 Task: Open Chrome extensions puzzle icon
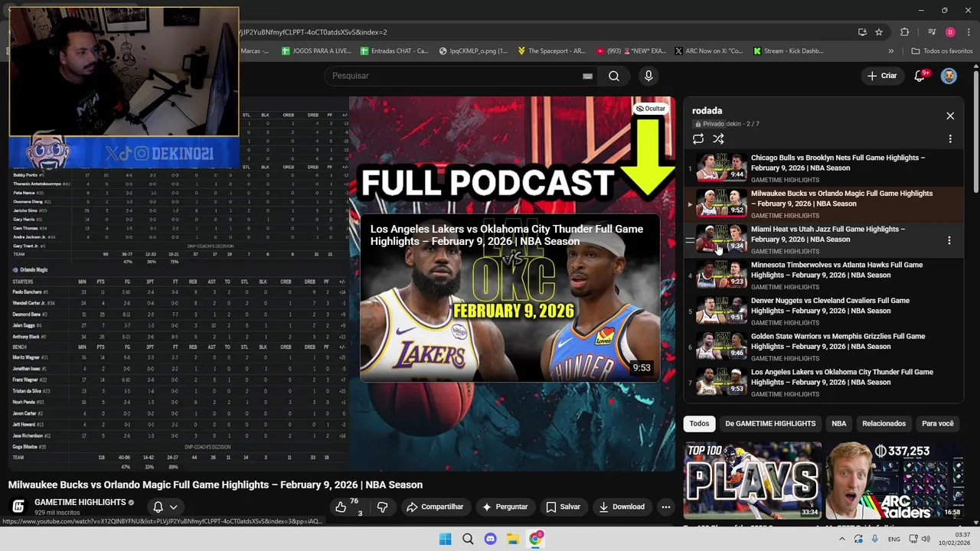(905, 32)
